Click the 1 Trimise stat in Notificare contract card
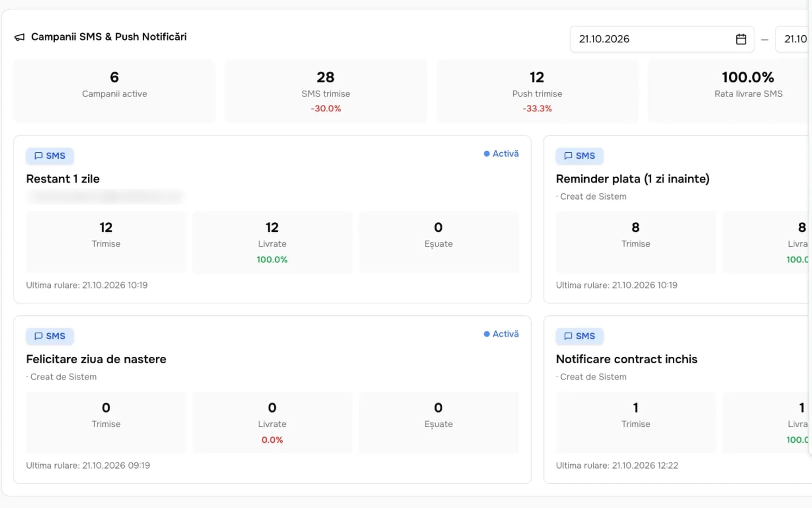812x508 pixels. click(636, 423)
